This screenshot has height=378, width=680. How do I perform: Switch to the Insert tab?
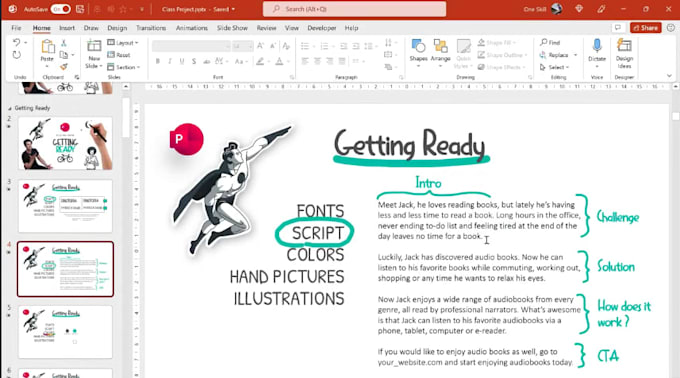pos(67,28)
